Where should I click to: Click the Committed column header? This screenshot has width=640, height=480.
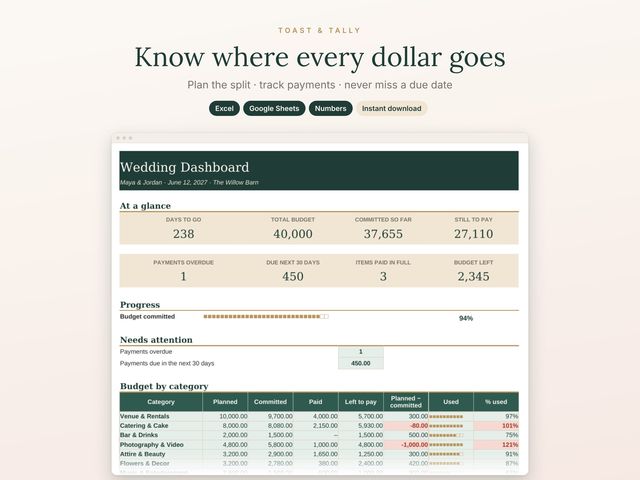tap(270, 402)
